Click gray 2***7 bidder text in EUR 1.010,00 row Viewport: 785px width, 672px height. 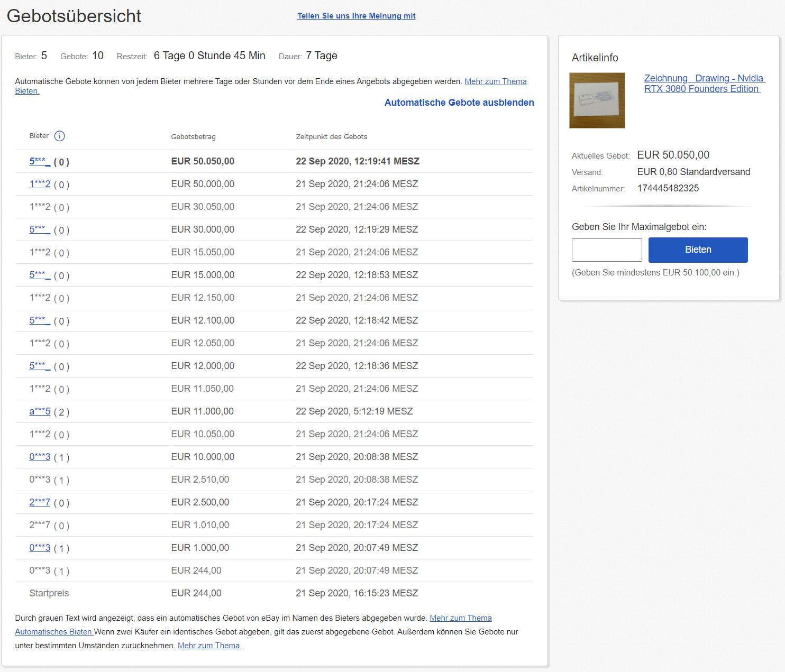click(40, 525)
